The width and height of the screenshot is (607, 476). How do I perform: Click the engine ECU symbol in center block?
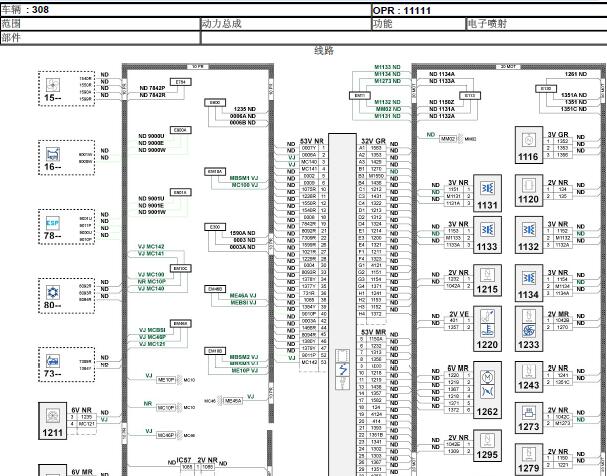coord(343,369)
